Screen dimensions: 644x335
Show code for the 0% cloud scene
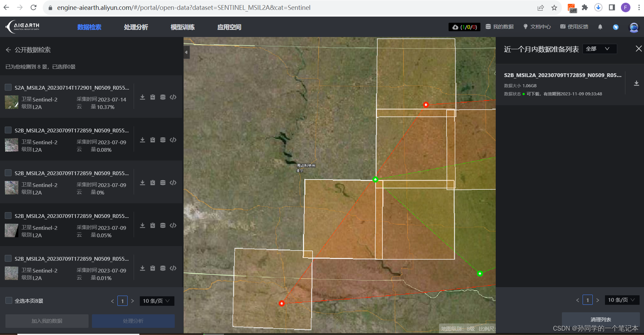click(x=173, y=183)
